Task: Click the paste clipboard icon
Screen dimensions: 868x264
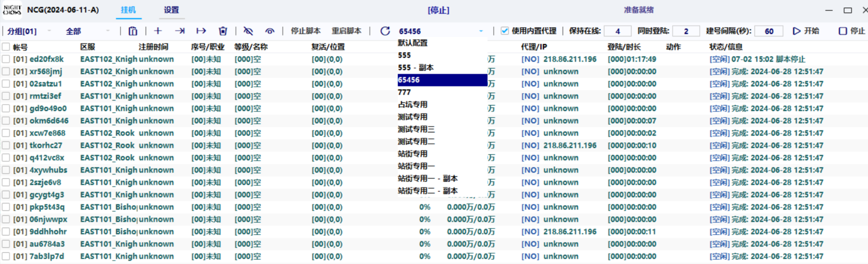Action: point(133,31)
